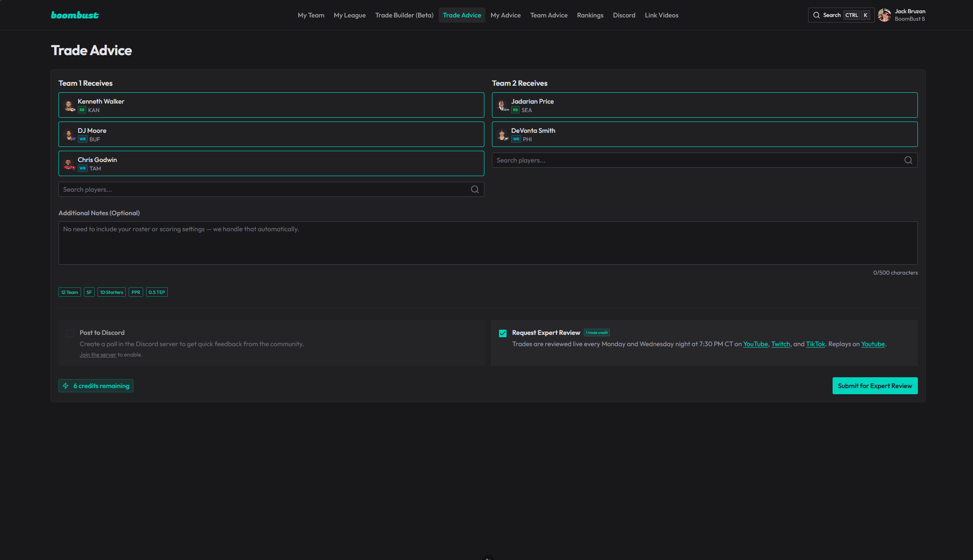Click Jadarian Price's player avatar

pyautogui.click(x=503, y=106)
